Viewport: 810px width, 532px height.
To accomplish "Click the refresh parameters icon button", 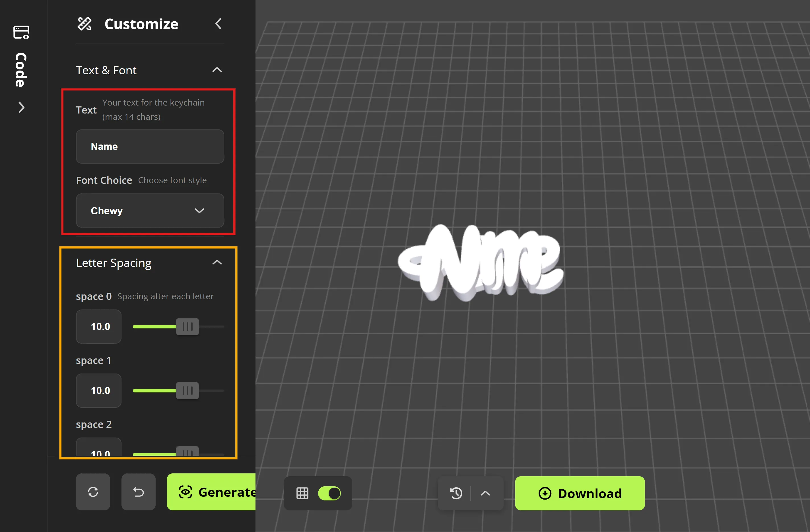I will coord(93,492).
